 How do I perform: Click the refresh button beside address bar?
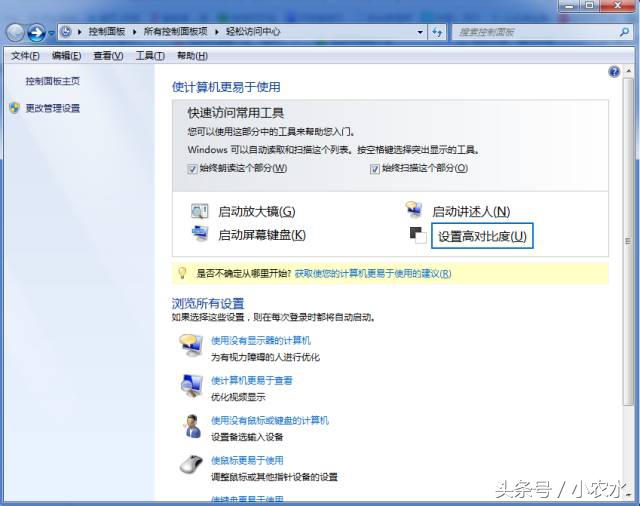click(x=437, y=32)
